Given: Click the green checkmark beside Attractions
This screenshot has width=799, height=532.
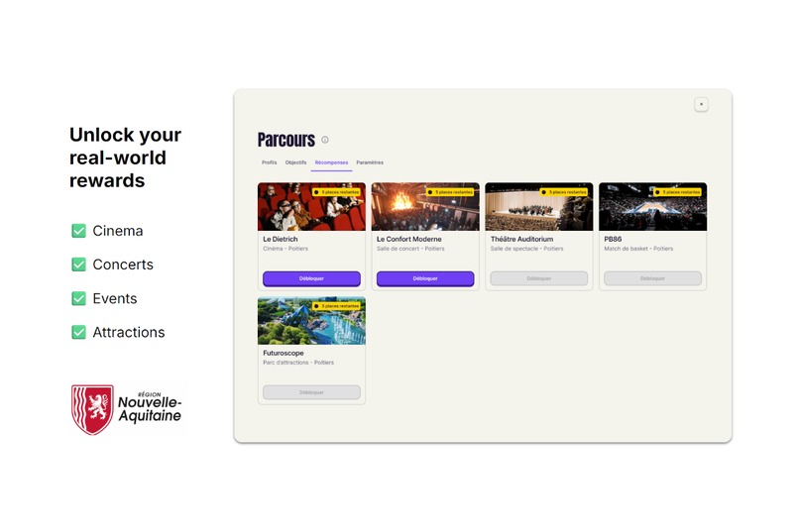Looking at the screenshot, I should click(78, 332).
